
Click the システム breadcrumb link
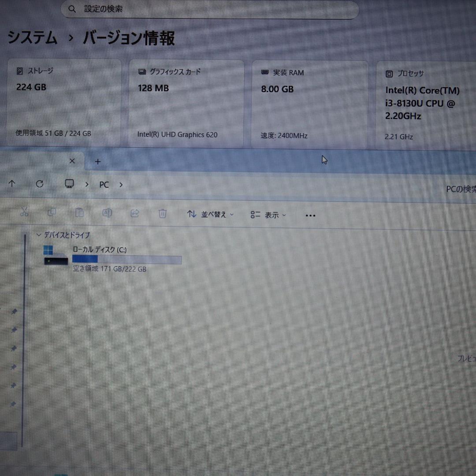tap(32, 39)
